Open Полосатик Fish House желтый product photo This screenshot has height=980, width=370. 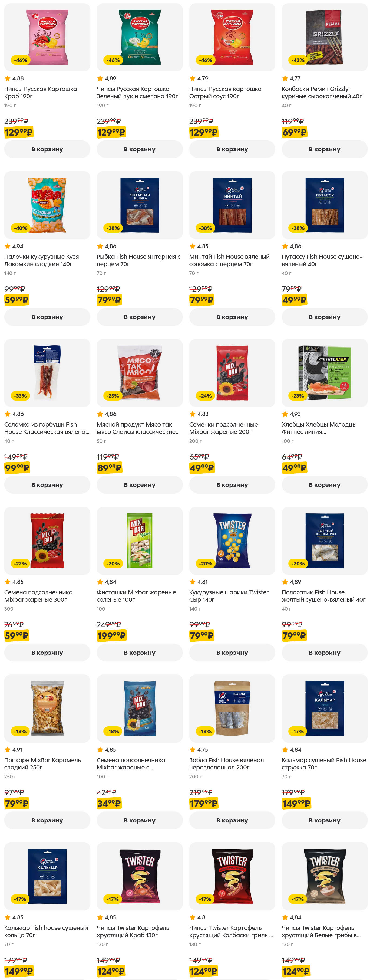pos(324,540)
